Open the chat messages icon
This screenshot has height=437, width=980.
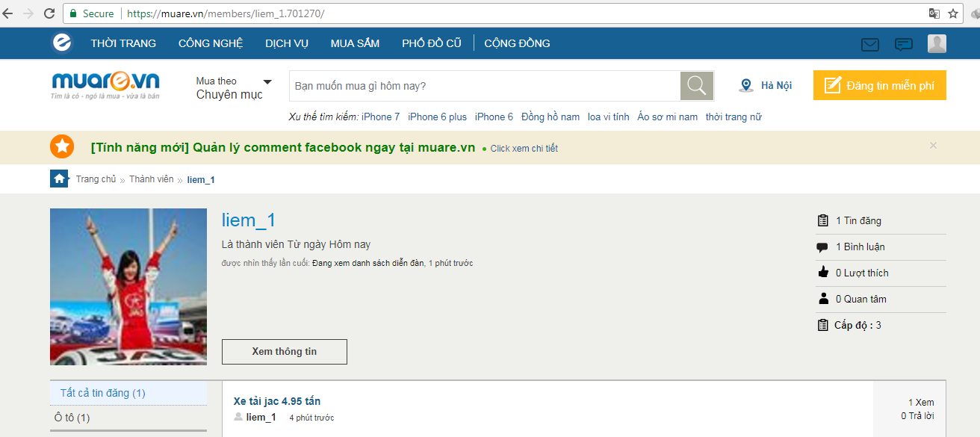tap(904, 44)
